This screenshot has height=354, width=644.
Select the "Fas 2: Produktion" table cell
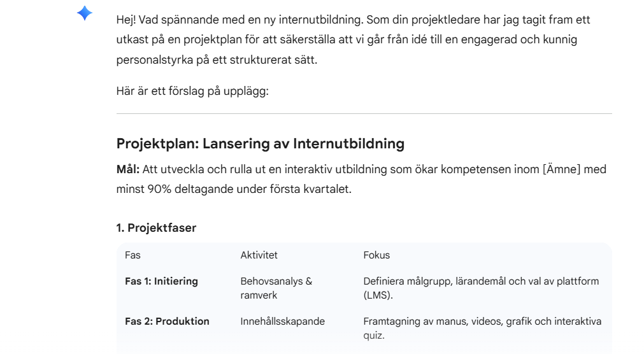pyautogui.click(x=167, y=322)
